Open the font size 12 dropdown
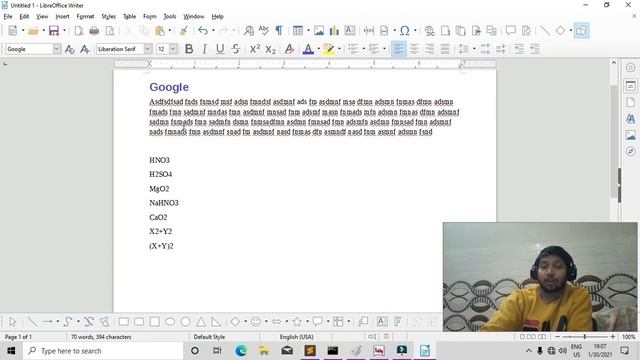Viewport: 640px width, 360px height. (173, 49)
